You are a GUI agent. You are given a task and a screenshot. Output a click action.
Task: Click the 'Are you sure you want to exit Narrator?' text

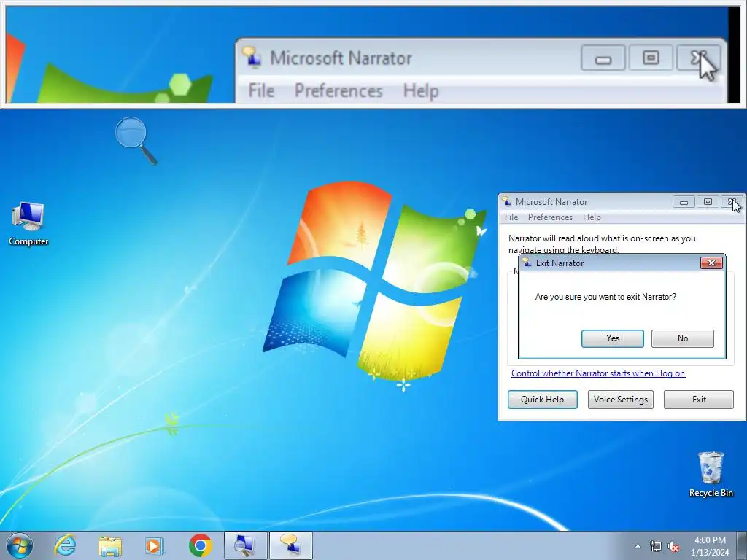[x=605, y=297]
